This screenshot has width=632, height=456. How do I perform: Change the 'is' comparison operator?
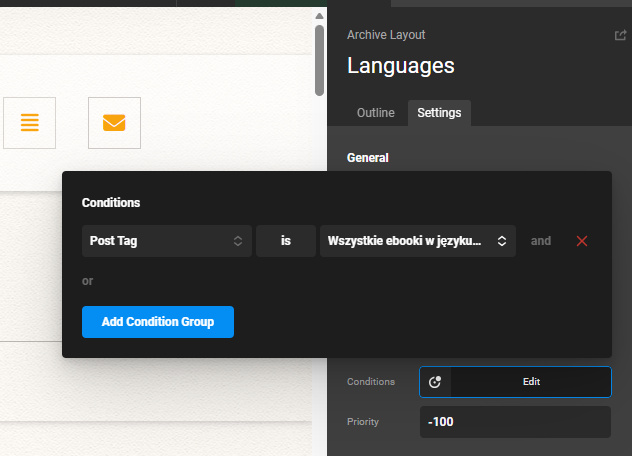285,241
